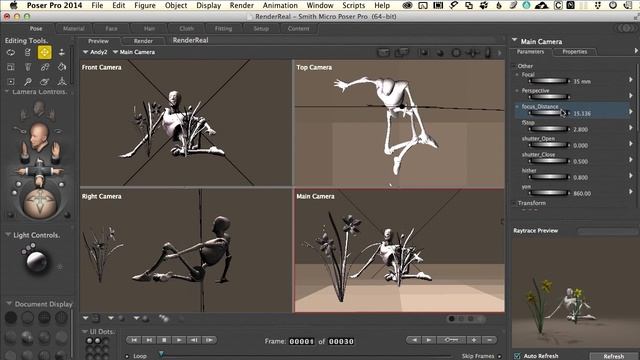Screen dimensions: 640x360
Task: Toggle the Auto Refresh checkbox
Action: coord(517,356)
